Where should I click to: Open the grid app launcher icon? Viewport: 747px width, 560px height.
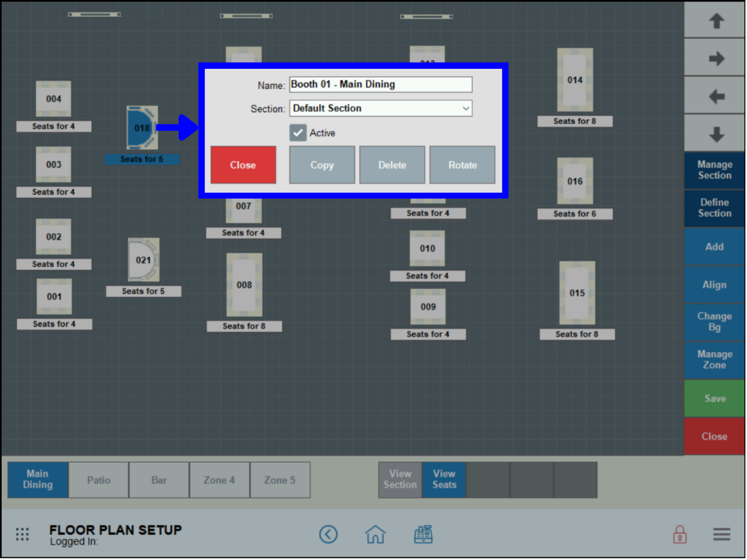pos(22,534)
